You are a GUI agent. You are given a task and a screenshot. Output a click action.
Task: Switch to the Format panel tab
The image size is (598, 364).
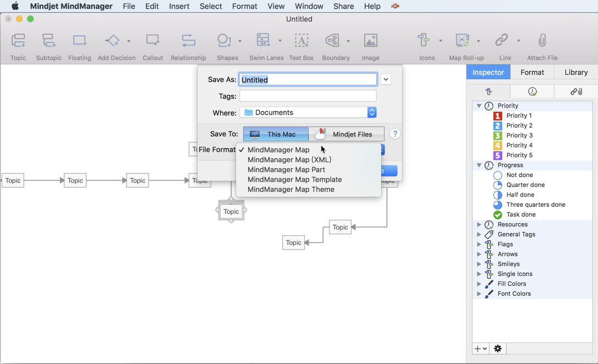[532, 72]
